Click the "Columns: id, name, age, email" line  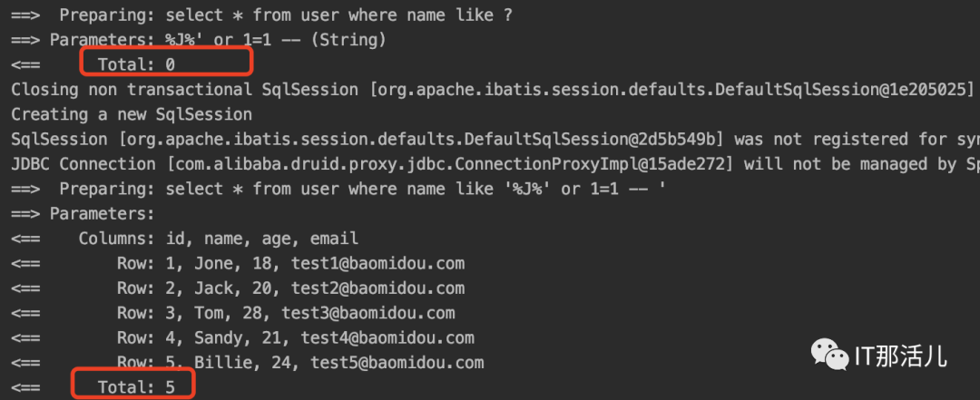click(218, 239)
